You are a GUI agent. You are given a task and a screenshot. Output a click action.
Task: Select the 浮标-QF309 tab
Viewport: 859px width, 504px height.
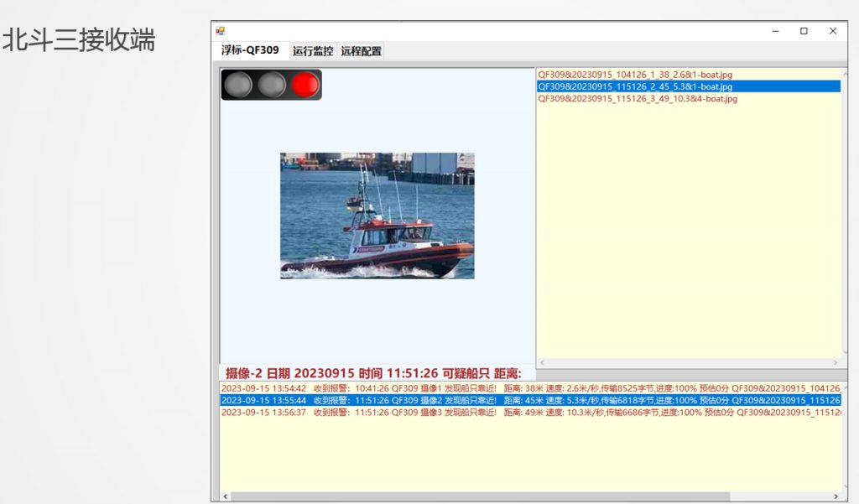[250, 50]
